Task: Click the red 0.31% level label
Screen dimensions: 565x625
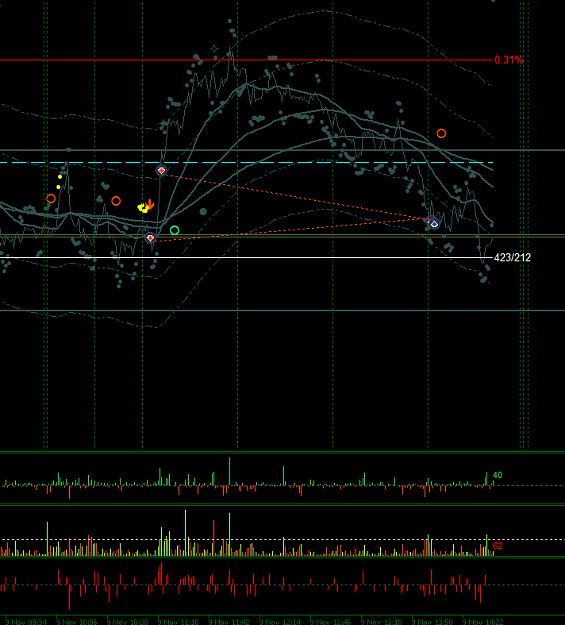Action: tap(509, 60)
